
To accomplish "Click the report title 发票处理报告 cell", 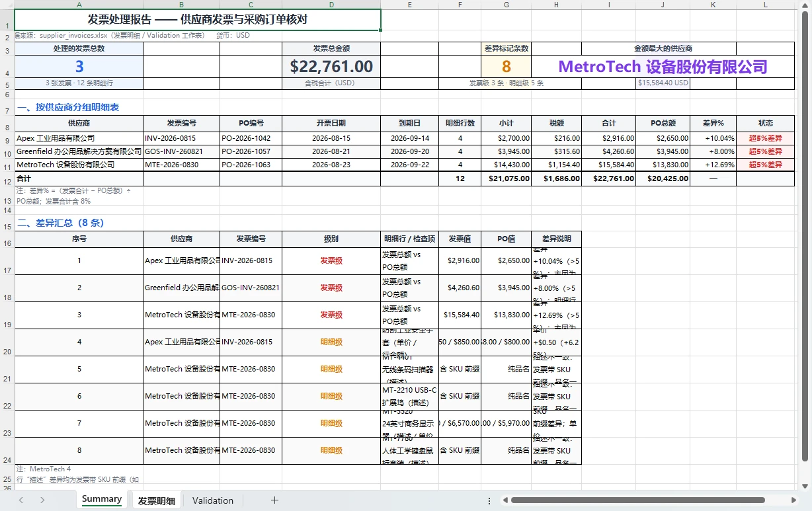I will 198,20.
